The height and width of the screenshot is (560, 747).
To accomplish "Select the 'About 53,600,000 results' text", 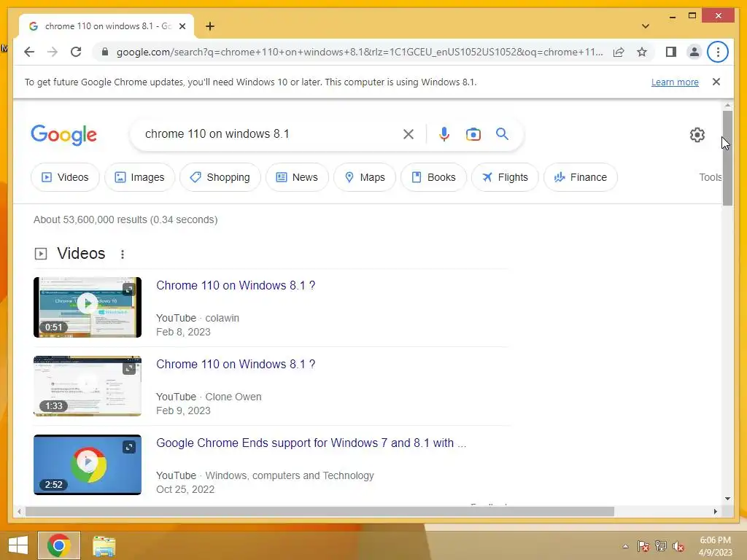I will point(125,219).
